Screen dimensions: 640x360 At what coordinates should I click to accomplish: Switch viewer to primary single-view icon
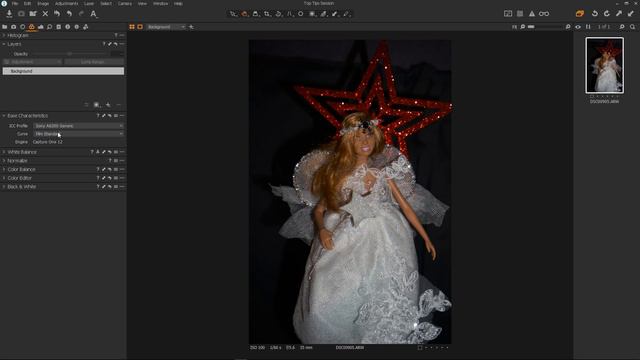coord(140,27)
